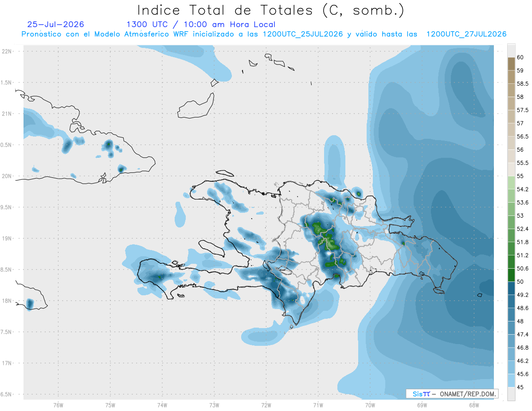Image resolution: width=532 pixels, height=411 pixels.
Task: Click the colorbar label "53.6"
Action: pyautogui.click(x=523, y=203)
